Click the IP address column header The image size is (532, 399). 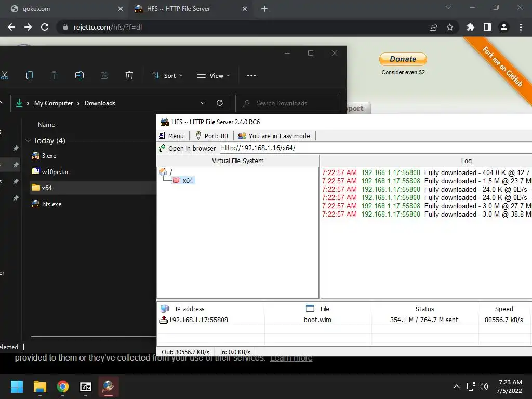[211, 309]
